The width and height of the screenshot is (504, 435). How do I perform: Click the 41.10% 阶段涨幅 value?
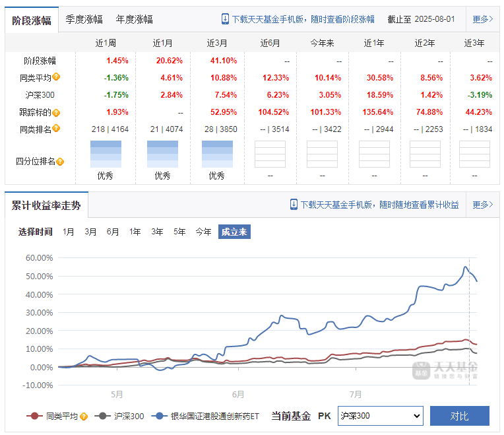(x=224, y=61)
